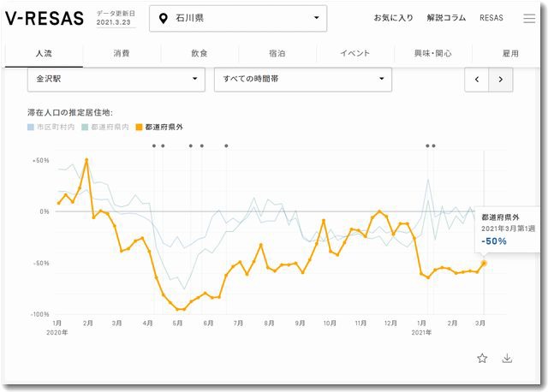Screen dimensions: 548x392
Task: Expand the 金沢駅 location dropdown
Action: [x=116, y=80]
